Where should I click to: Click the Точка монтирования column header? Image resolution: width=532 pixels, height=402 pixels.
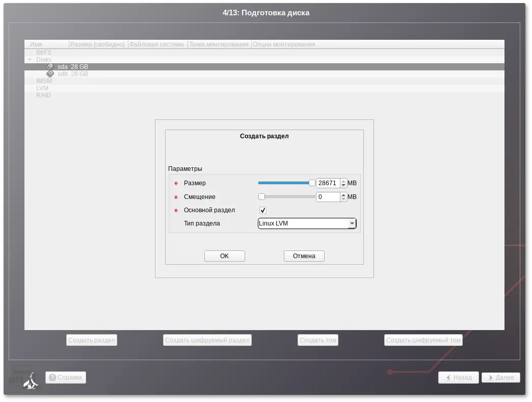pyautogui.click(x=220, y=44)
